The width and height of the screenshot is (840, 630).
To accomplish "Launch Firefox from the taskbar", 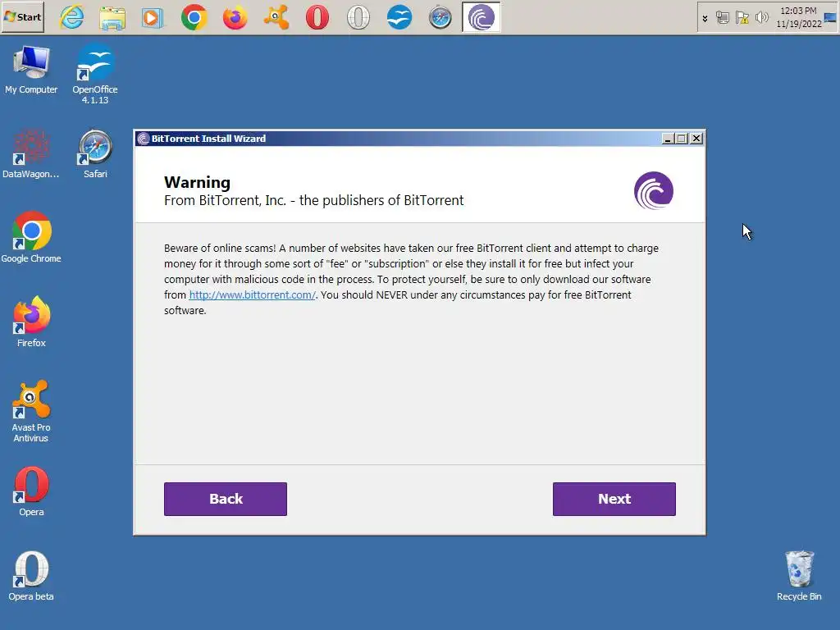I will coord(235,18).
